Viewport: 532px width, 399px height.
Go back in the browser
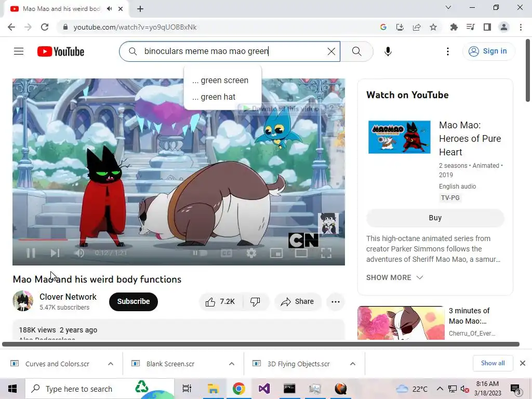[x=11, y=27]
